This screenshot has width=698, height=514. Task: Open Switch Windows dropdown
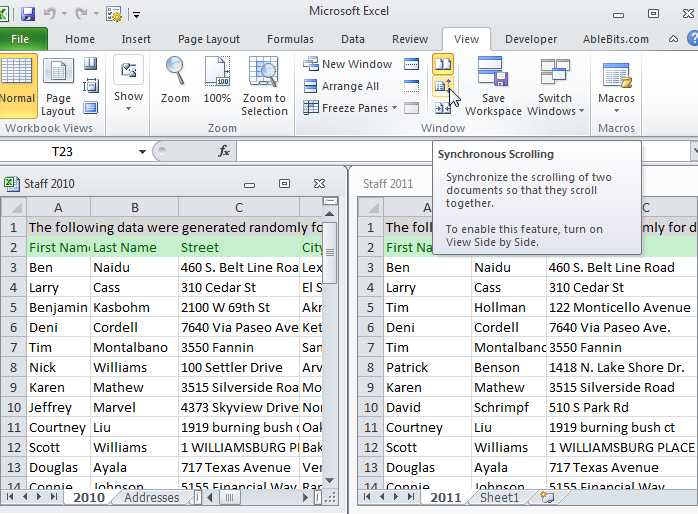555,86
